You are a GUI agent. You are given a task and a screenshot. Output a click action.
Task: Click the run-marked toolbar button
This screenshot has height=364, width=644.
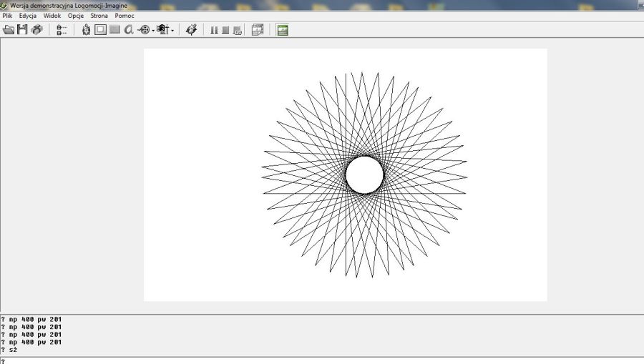pyautogui.click(x=238, y=30)
